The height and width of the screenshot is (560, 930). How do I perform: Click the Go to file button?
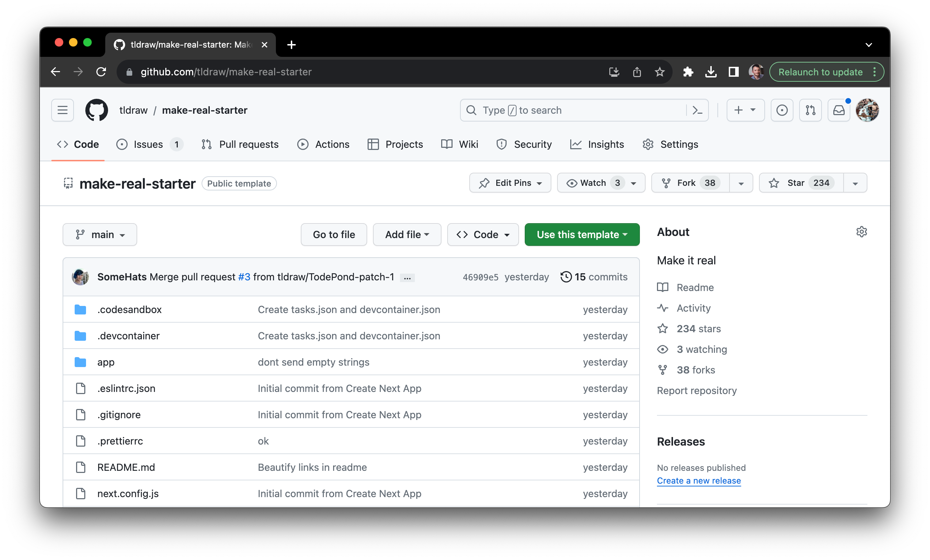[x=334, y=235]
